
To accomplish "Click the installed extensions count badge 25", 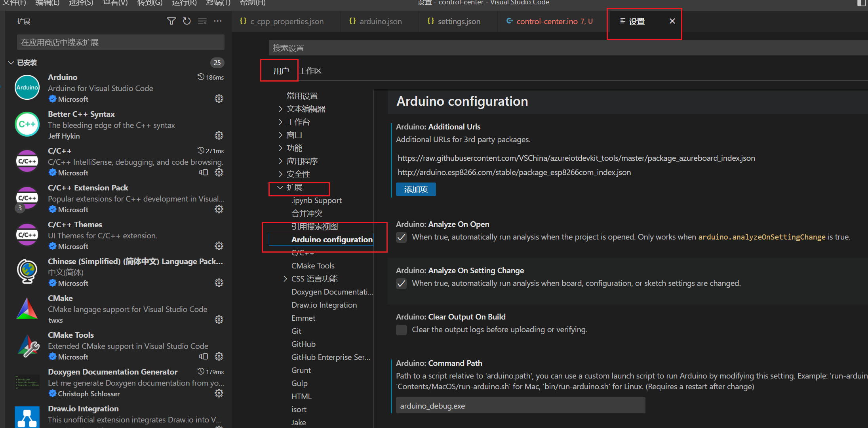I will (x=217, y=63).
